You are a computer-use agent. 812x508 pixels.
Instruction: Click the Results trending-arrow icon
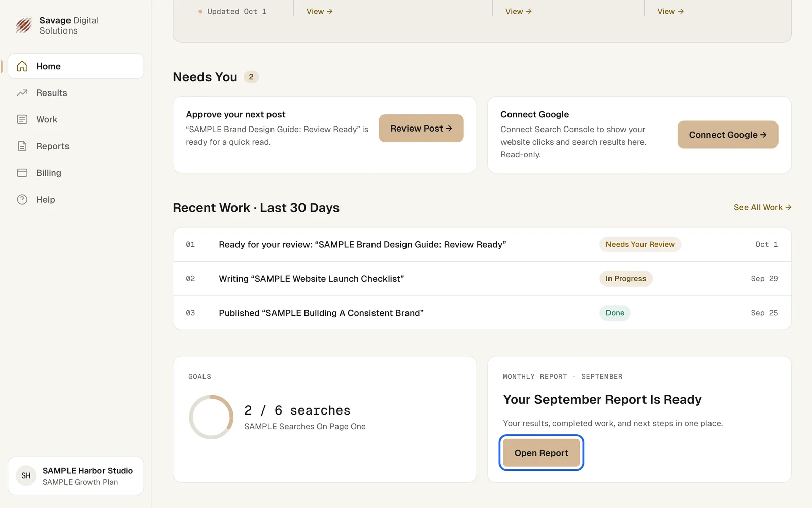pos(22,93)
